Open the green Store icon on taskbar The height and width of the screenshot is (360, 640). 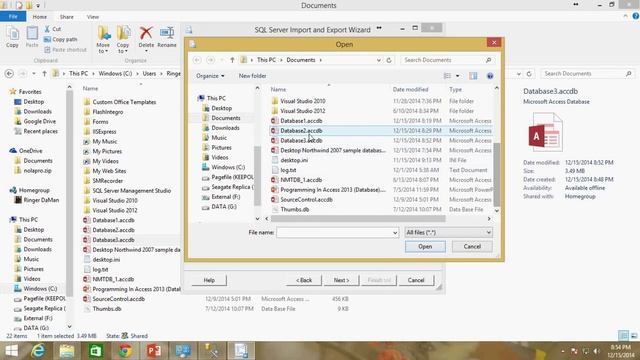[x=96, y=351]
